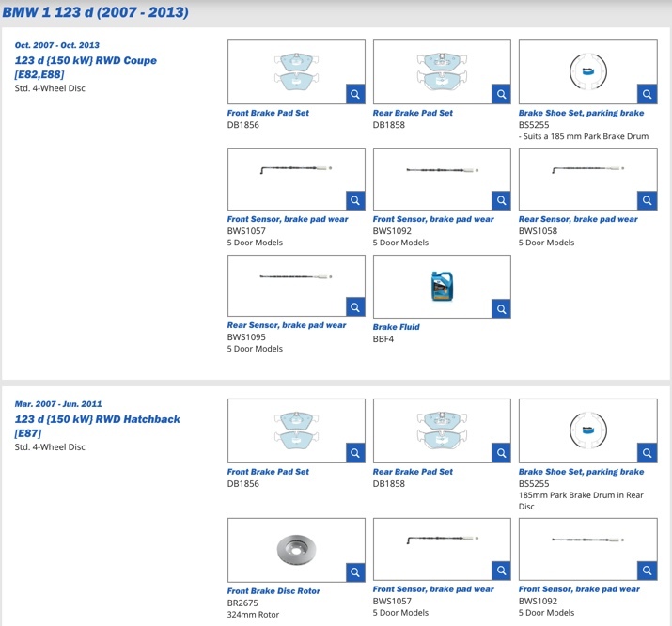Click the brake disc rotor image
Screen dimensions: 672x626
point(296,549)
